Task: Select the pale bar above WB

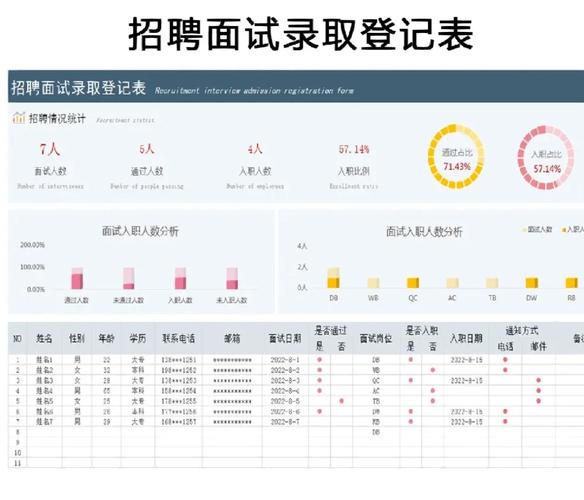Action: [373, 283]
